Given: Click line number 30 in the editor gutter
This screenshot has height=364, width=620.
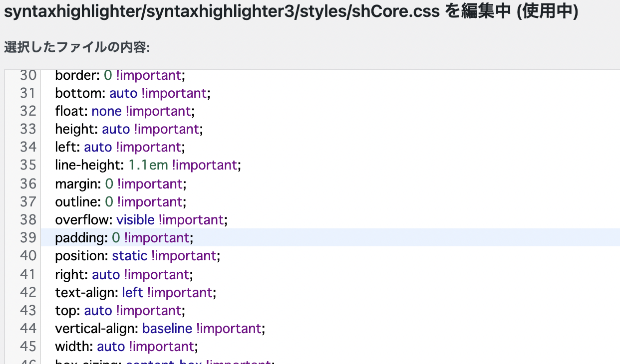Looking at the screenshot, I should [x=28, y=75].
